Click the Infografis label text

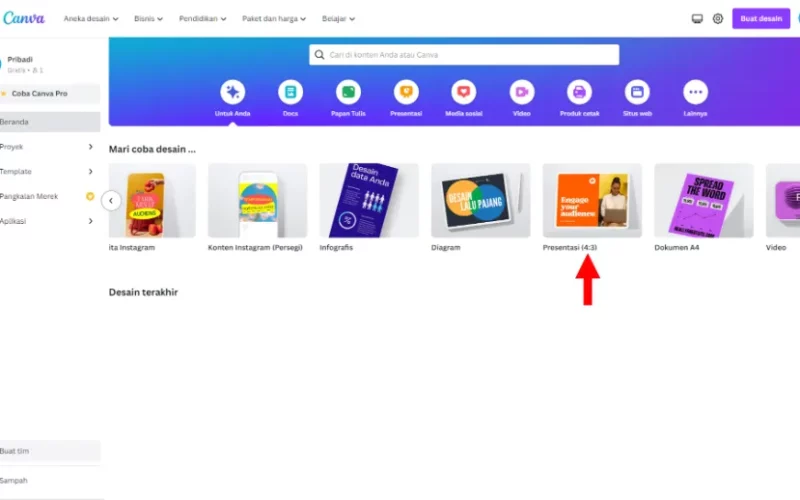[336, 247]
